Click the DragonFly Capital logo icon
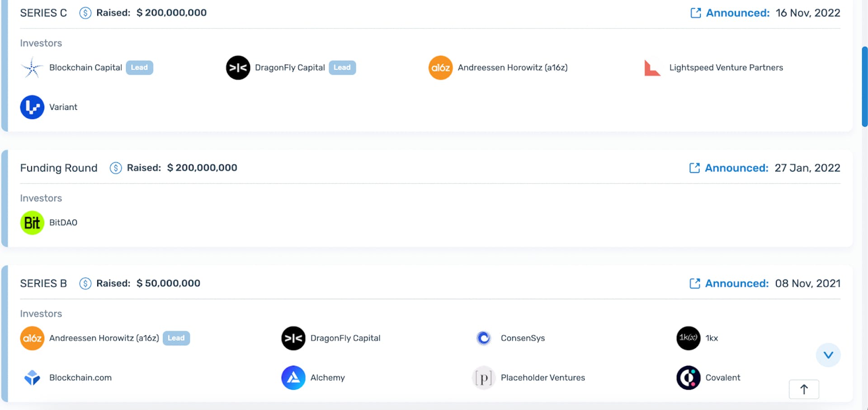This screenshot has width=868, height=410. point(238,67)
